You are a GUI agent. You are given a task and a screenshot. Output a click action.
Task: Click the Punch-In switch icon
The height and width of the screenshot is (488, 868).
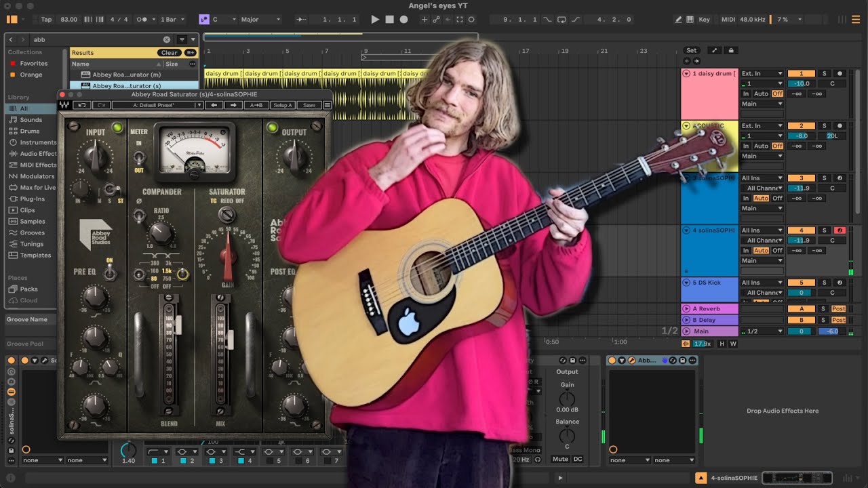pos(547,20)
